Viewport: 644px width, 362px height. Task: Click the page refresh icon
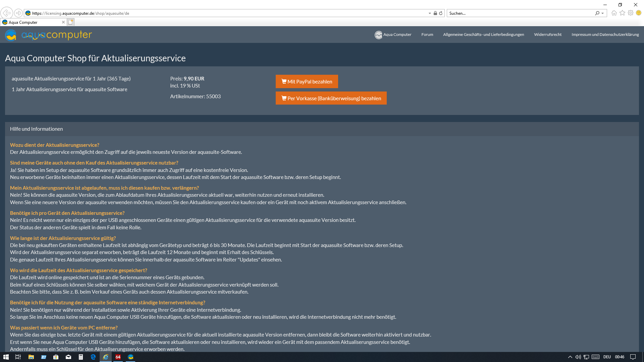point(441,13)
